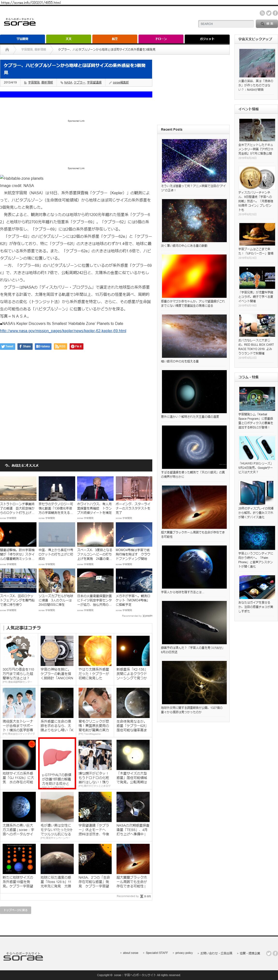Open the astronaut Apollo 11 event thumbnail
The height and width of the screenshot is (980, 278).
[257, 130]
